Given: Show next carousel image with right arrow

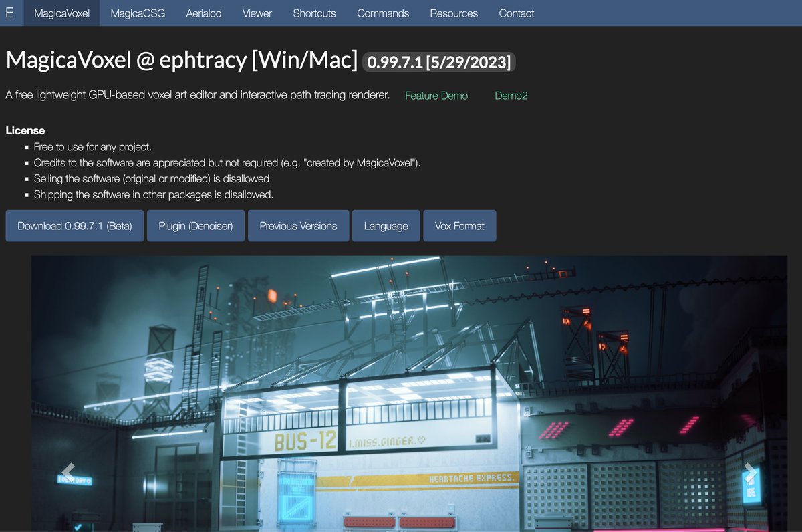Looking at the screenshot, I should (x=750, y=471).
